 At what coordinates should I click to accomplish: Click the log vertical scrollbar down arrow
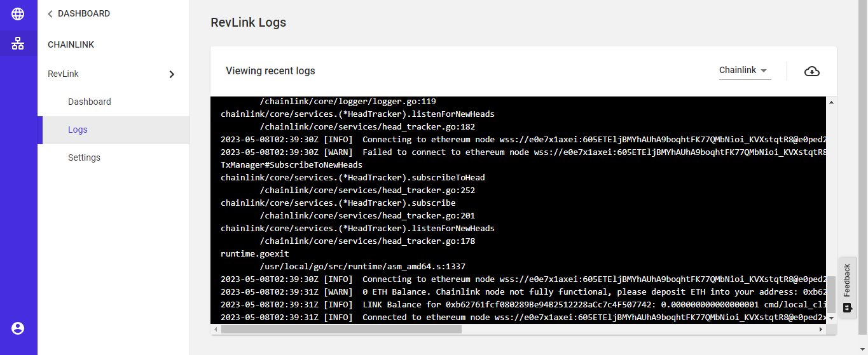(x=832, y=318)
